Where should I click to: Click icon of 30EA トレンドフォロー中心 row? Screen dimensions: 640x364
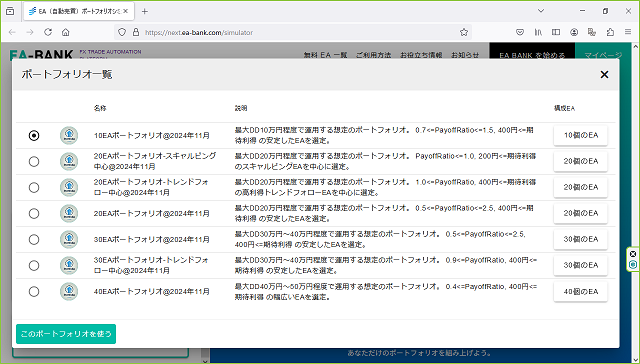point(69,266)
